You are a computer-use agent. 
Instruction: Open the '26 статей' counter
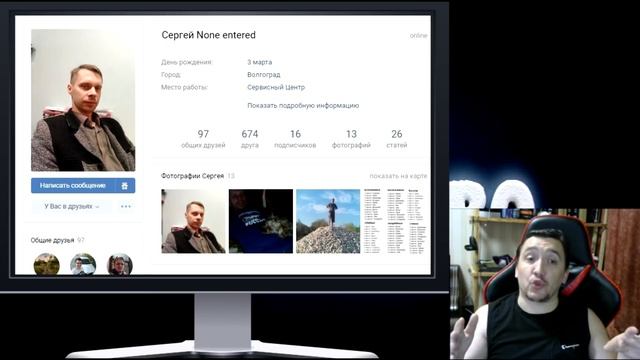[x=397, y=139]
